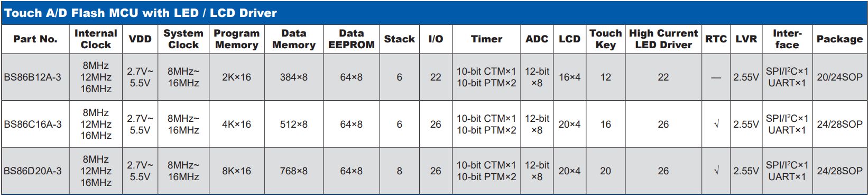Click the RTC checkmark for BS86C16A-3

click(716, 125)
